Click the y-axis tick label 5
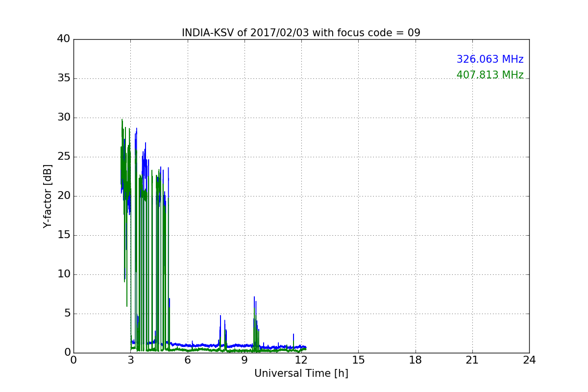This screenshot has height=392, width=588. point(67,314)
